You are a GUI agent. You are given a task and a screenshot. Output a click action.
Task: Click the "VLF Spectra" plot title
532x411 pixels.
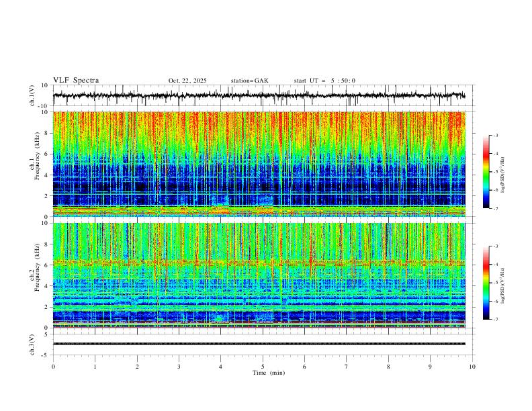[76, 81]
